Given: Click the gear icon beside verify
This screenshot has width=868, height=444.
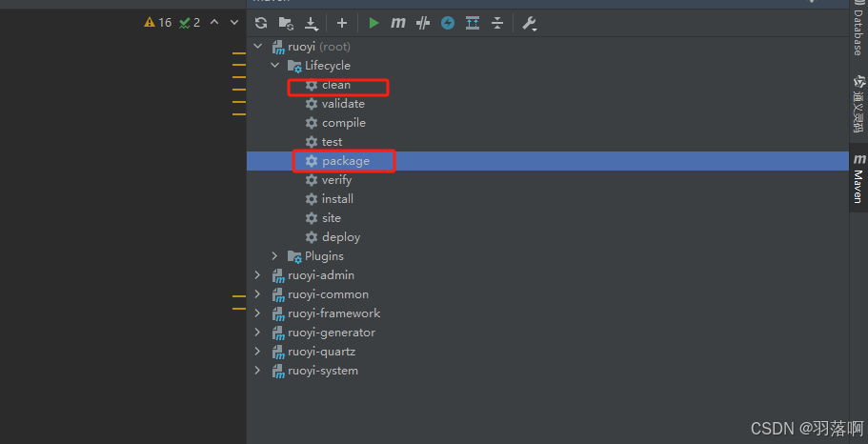Looking at the screenshot, I should pyautogui.click(x=312, y=180).
